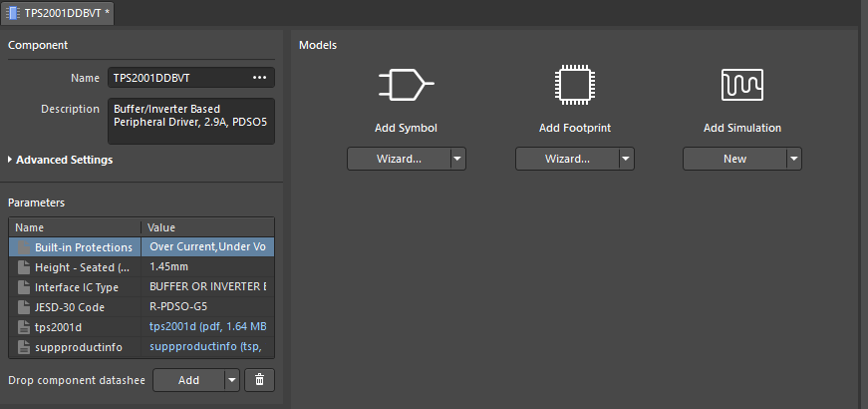
Task: Open dropdown arrow beside Add parameter button
Action: (x=232, y=380)
